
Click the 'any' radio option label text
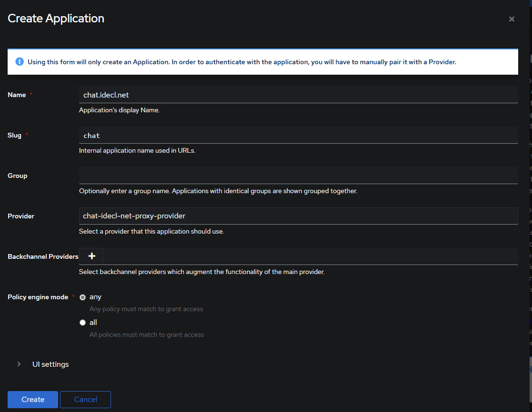(x=95, y=297)
